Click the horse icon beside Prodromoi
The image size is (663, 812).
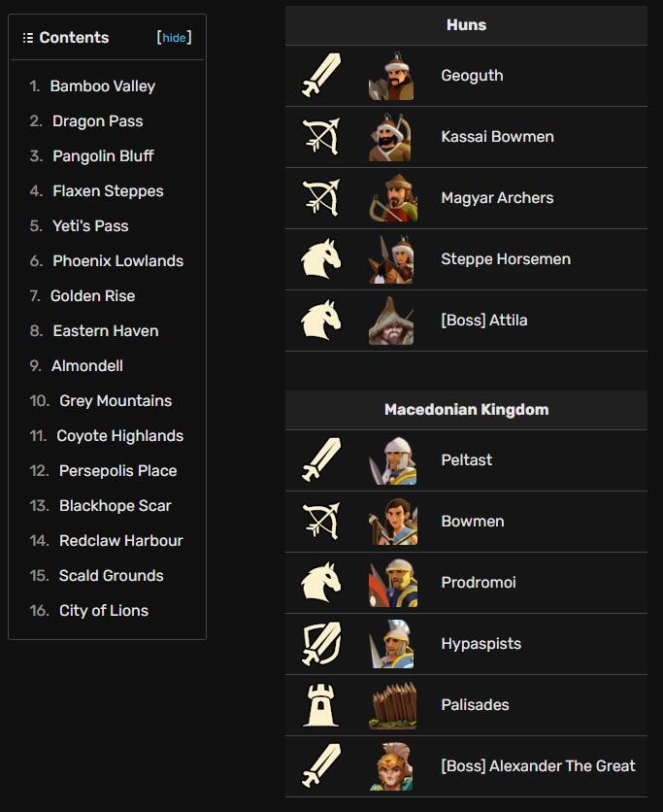321,583
